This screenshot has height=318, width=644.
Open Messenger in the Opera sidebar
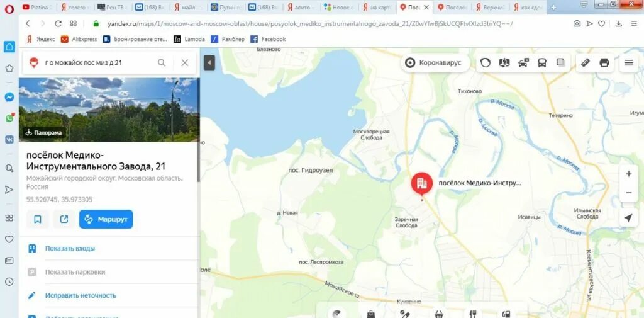[x=9, y=97]
